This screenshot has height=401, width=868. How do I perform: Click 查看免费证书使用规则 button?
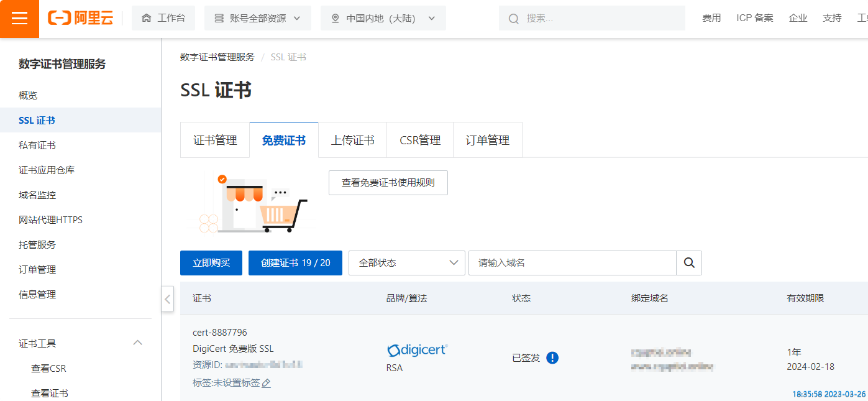pyautogui.click(x=388, y=183)
